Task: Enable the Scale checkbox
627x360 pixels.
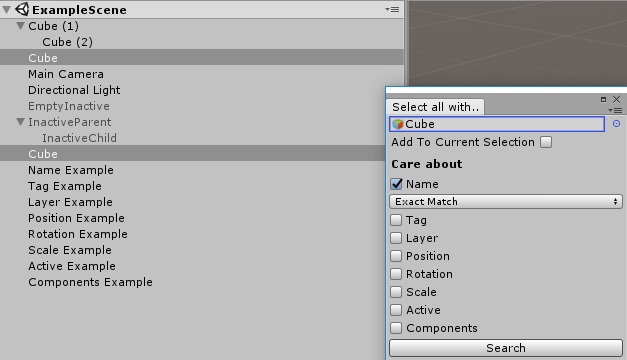Action: click(x=396, y=292)
